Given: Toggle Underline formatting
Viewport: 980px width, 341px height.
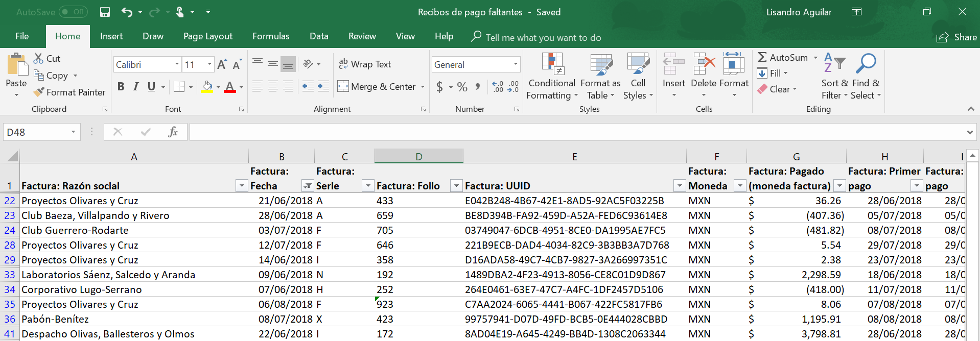Looking at the screenshot, I should point(151,87).
